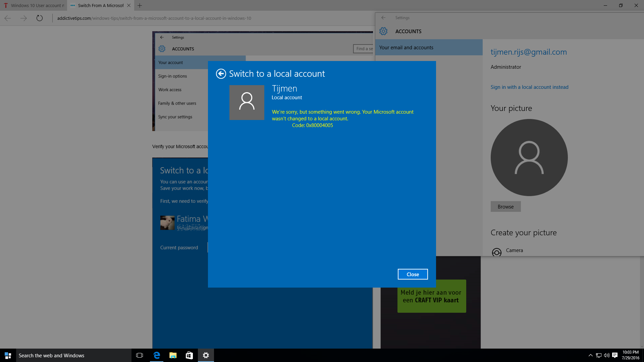Click Work access in the article screenshot
This screenshot has width=644, height=362.
(x=170, y=90)
